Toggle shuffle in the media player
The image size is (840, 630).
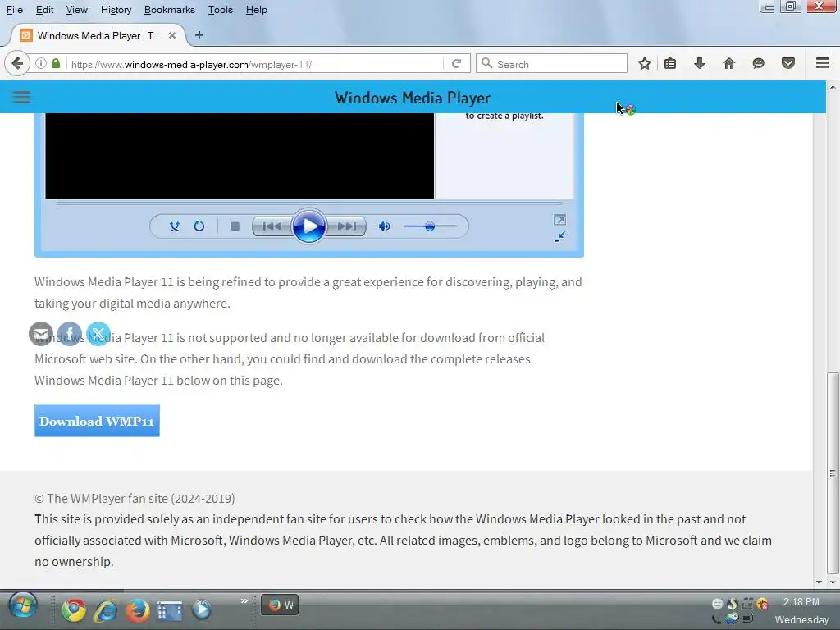(x=174, y=226)
